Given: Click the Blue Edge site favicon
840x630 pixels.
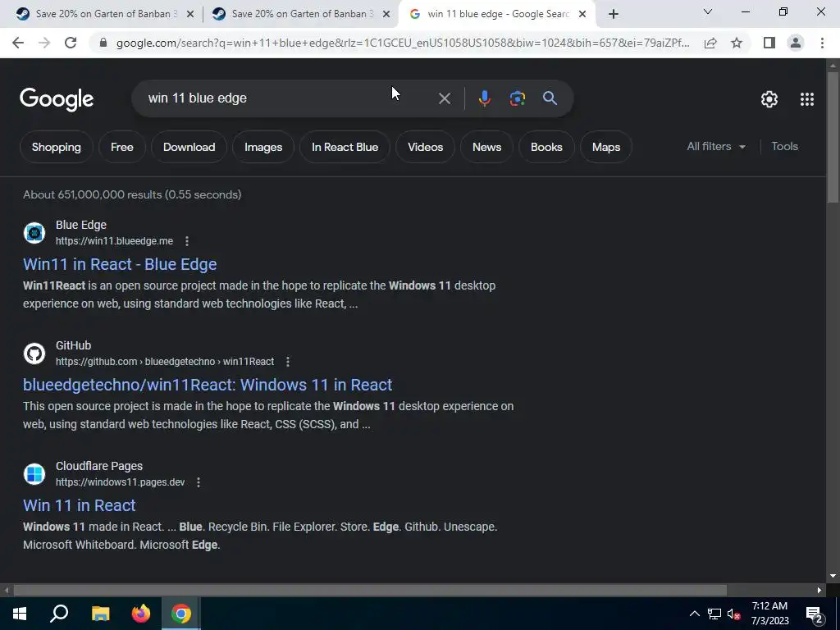Looking at the screenshot, I should pos(34,233).
